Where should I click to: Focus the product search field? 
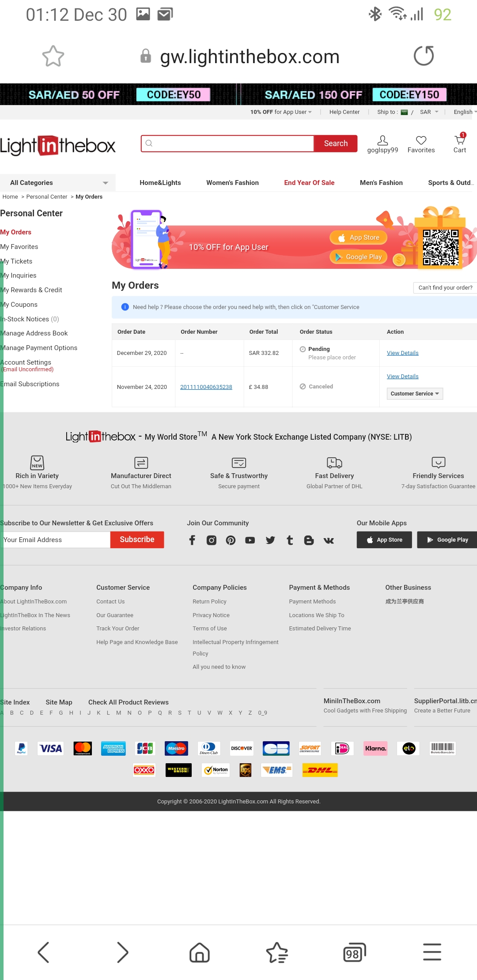pos(227,143)
